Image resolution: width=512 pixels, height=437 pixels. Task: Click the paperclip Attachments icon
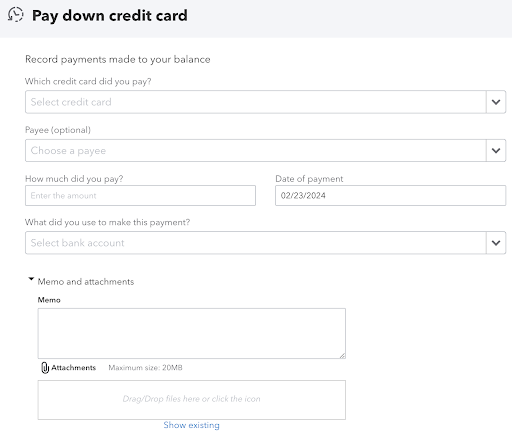click(x=45, y=368)
